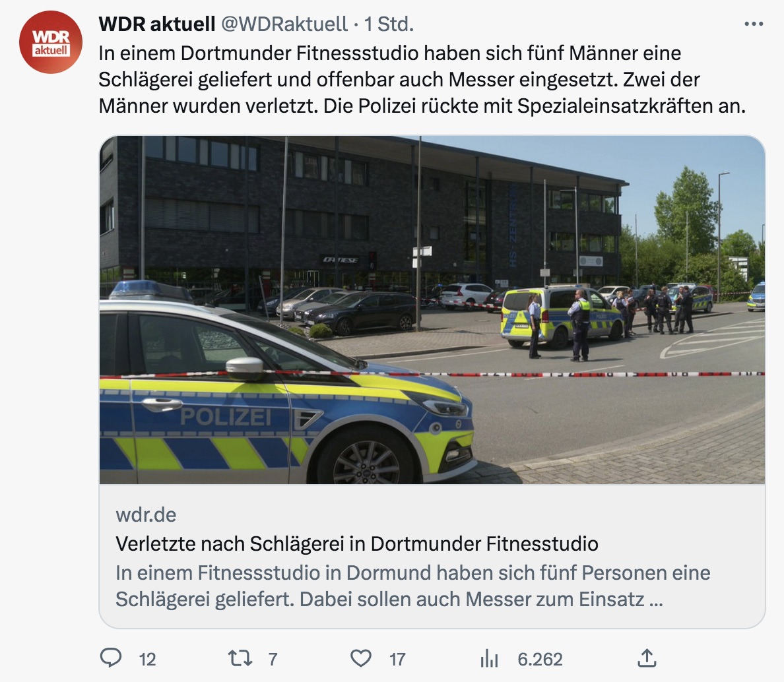This screenshot has width=784, height=682.
Task: Open headline 'Verletzte nach Schlägerei in Dortmunder Fitnesstudio'
Action: (x=357, y=543)
